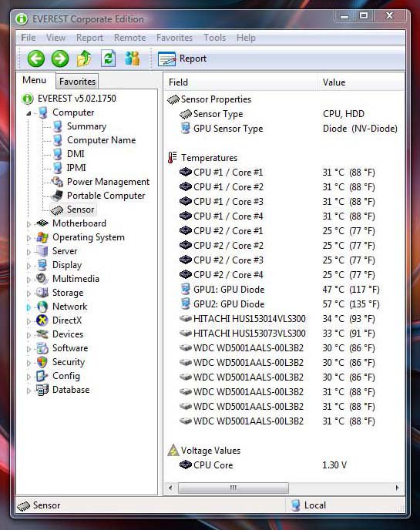Image resolution: width=420 pixels, height=530 pixels.
Task: Go back with the green left arrow
Action: [x=36, y=59]
